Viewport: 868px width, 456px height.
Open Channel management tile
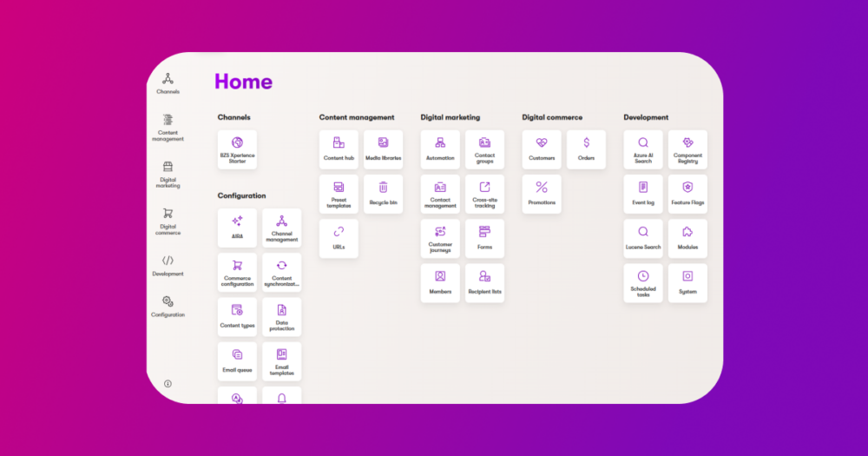pyautogui.click(x=282, y=228)
